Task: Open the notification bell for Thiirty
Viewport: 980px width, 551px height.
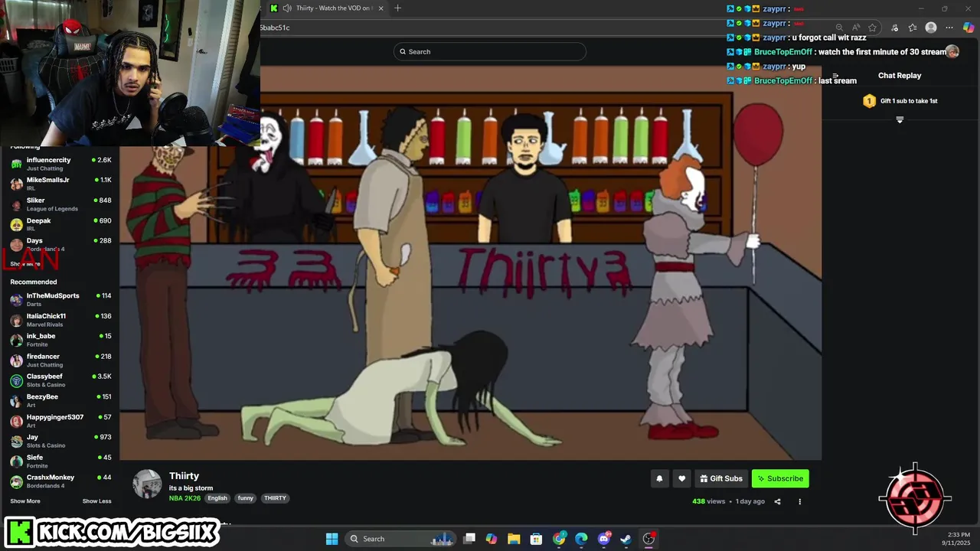Action: tap(659, 478)
